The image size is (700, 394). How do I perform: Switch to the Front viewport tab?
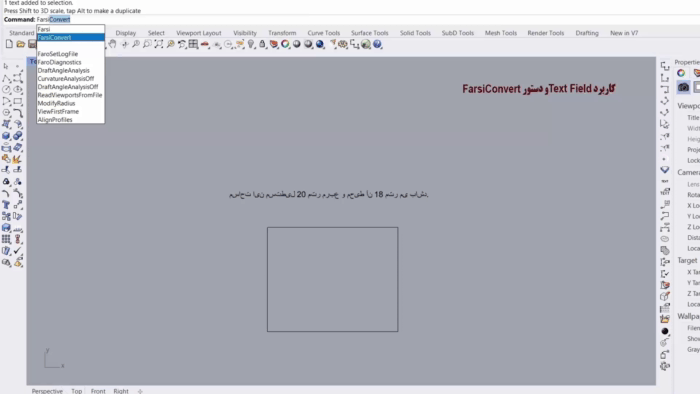(x=98, y=390)
